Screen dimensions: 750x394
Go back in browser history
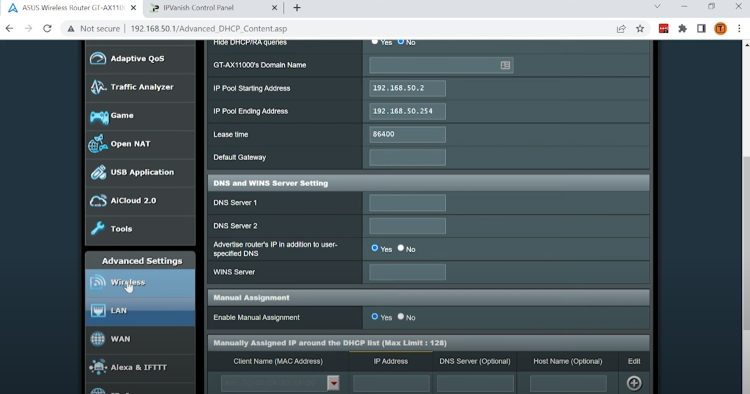click(10, 28)
